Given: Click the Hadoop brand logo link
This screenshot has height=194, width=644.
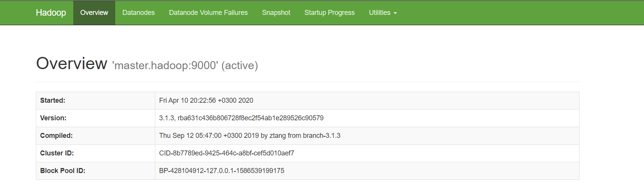Looking at the screenshot, I should [51, 13].
